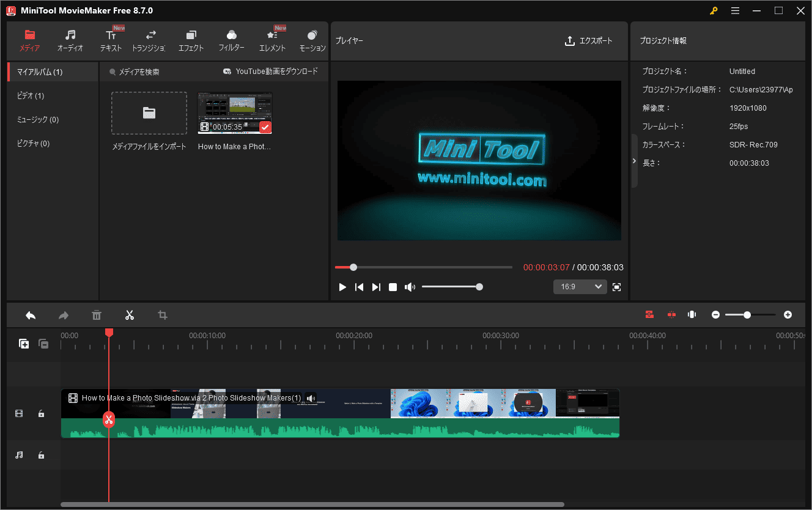The image size is (812, 510).
Task: Click the green audio waveform of the clip
Action: pyautogui.click(x=340, y=428)
